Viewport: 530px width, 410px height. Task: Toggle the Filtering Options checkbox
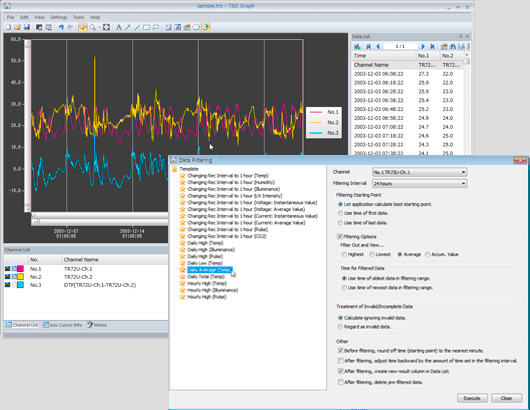[x=340, y=236]
